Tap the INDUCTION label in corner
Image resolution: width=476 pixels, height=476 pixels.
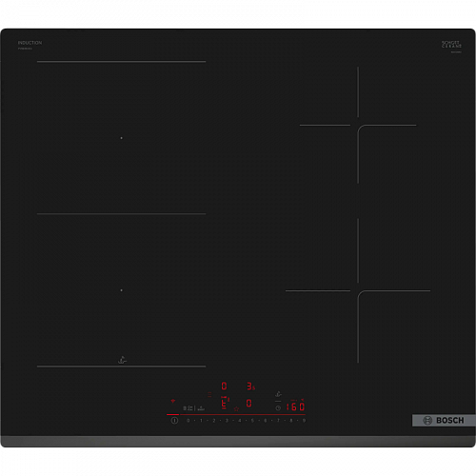[x=30, y=43]
